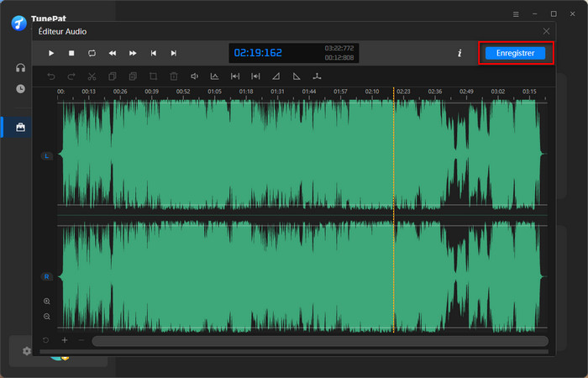The image size is (588, 378).
Task: Click the horizontal waveform scrollbar
Action: coord(319,341)
